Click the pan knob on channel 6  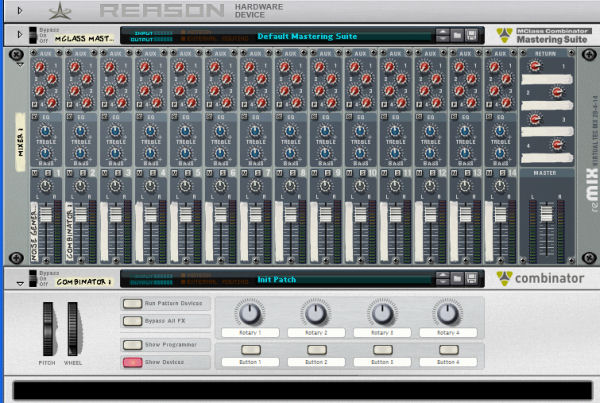(220, 186)
